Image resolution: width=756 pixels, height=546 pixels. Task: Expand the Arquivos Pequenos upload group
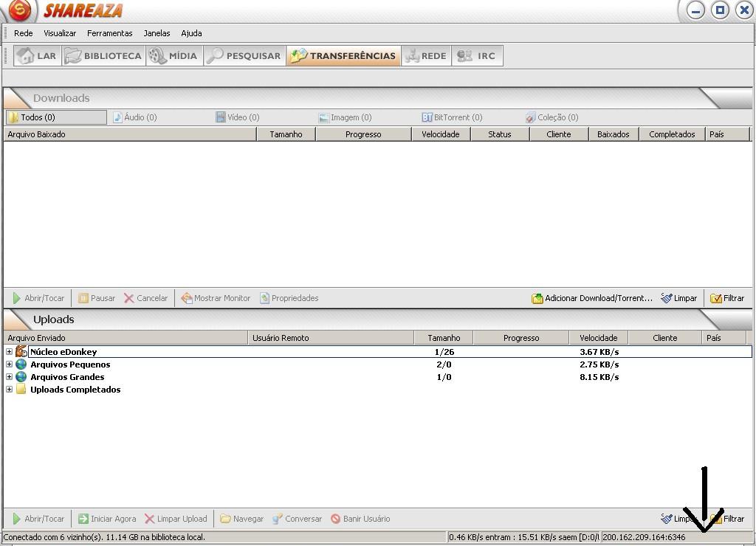pyautogui.click(x=10, y=364)
